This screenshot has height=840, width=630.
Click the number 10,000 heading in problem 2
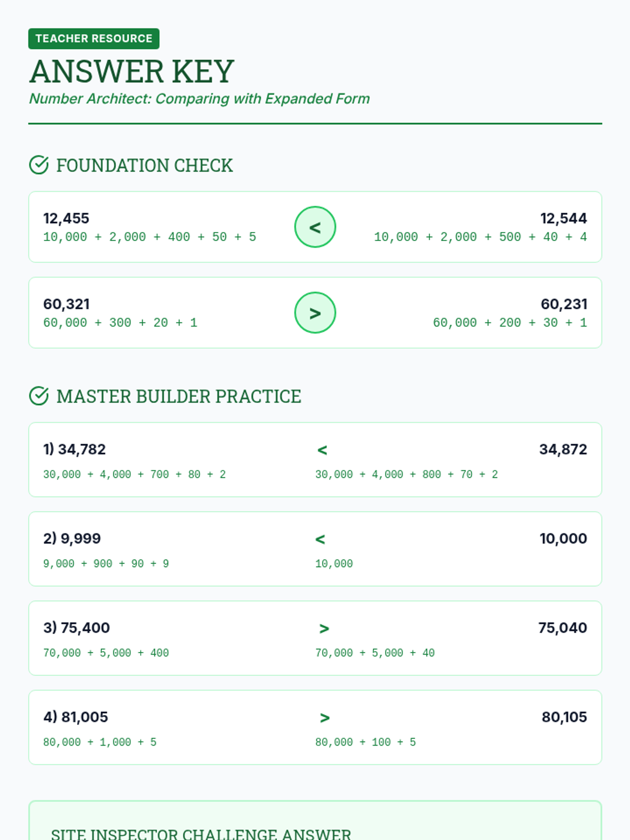pyautogui.click(x=563, y=539)
